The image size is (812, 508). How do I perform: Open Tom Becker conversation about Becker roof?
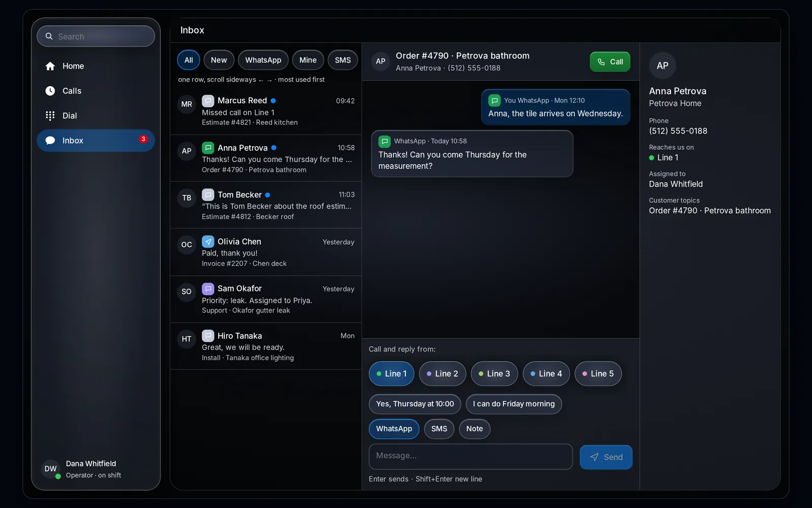coord(266,205)
